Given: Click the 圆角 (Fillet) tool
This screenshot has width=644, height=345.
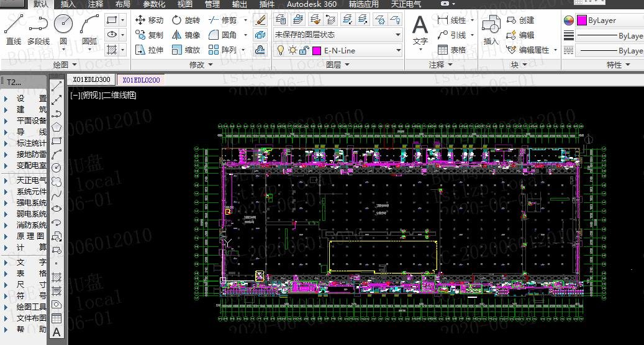Looking at the screenshot, I should [x=222, y=35].
